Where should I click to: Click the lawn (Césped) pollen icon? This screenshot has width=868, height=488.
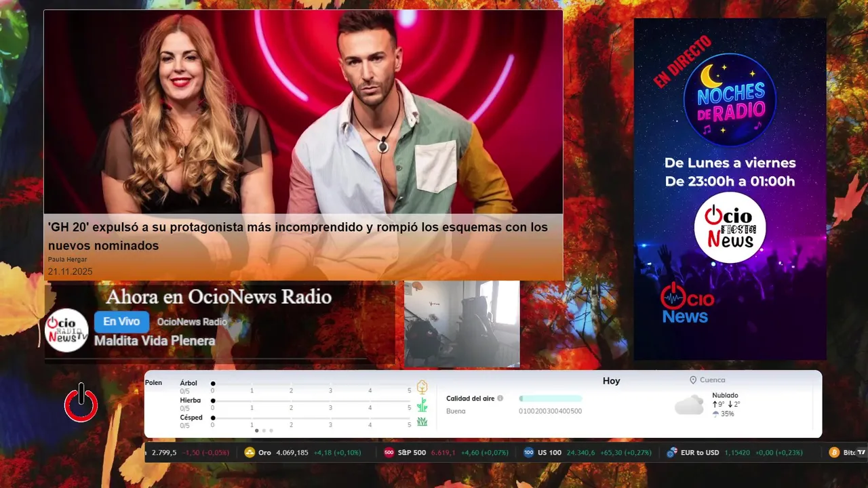[x=422, y=422]
